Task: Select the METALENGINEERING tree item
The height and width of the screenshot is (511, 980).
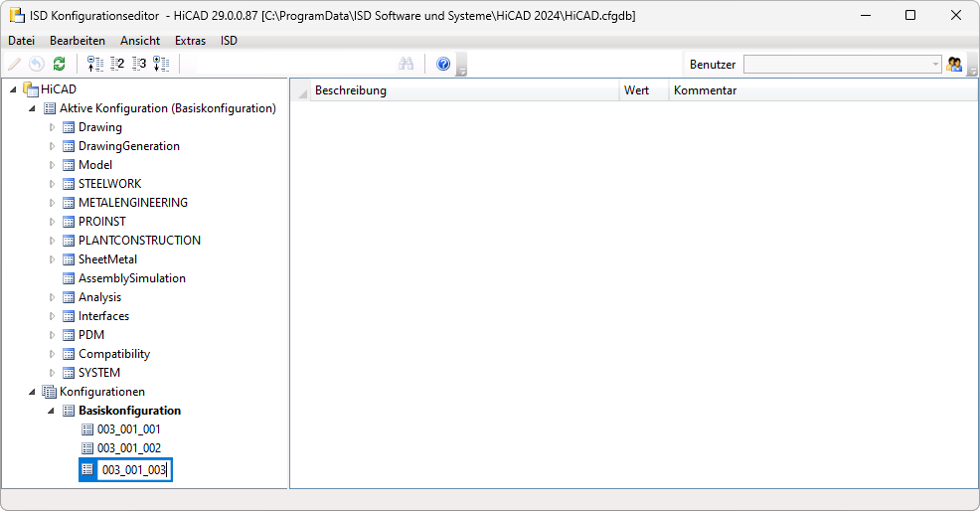Action: click(133, 203)
